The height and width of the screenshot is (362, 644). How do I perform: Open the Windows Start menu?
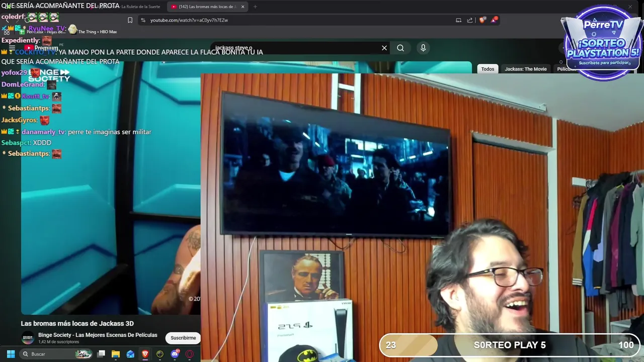tap(11, 354)
